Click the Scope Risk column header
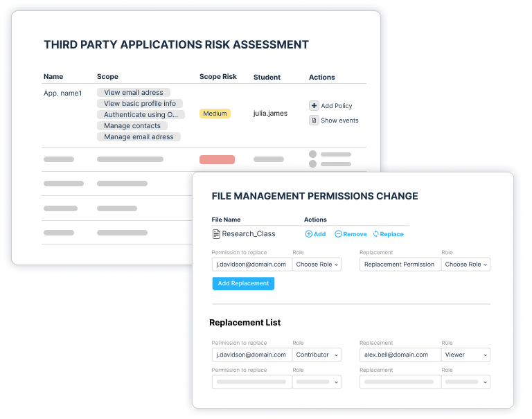The image size is (532, 419). pyautogui.click(x=218, y=77)
